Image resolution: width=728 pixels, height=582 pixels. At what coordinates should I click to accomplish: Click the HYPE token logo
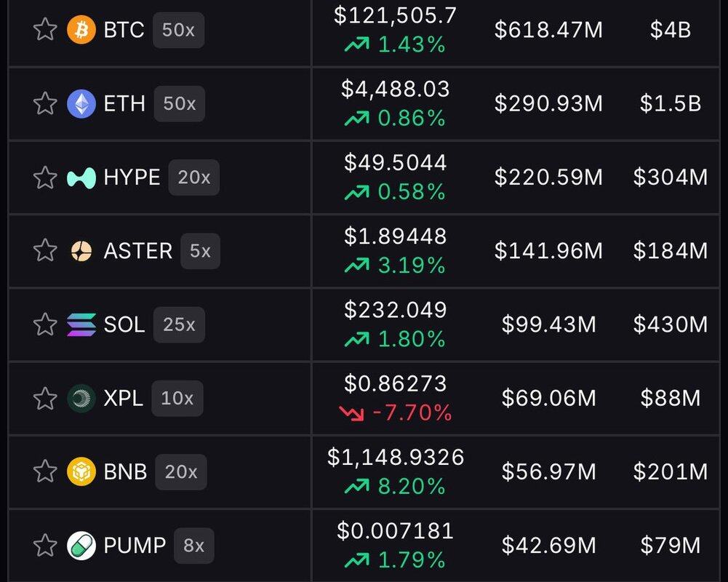click(81, 178)
